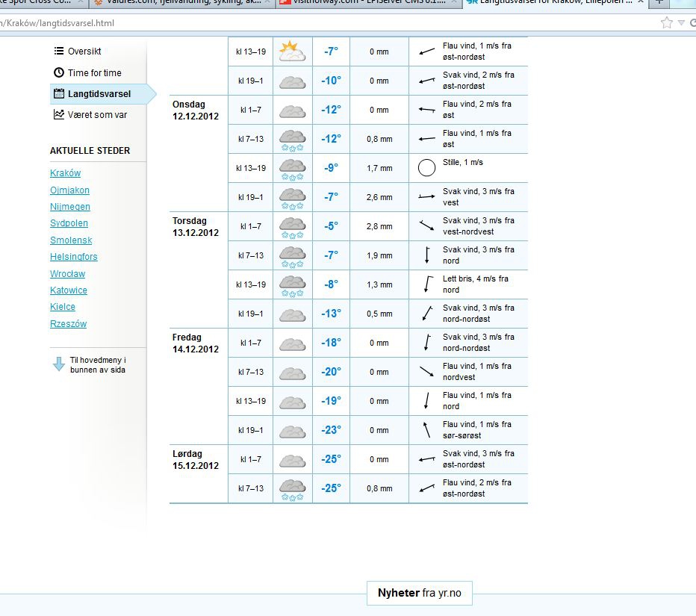Image resolution: width=696 pixels, height=616 pixels.
Task: Open the Kraków location link
Action: click(x=65, y=173)
